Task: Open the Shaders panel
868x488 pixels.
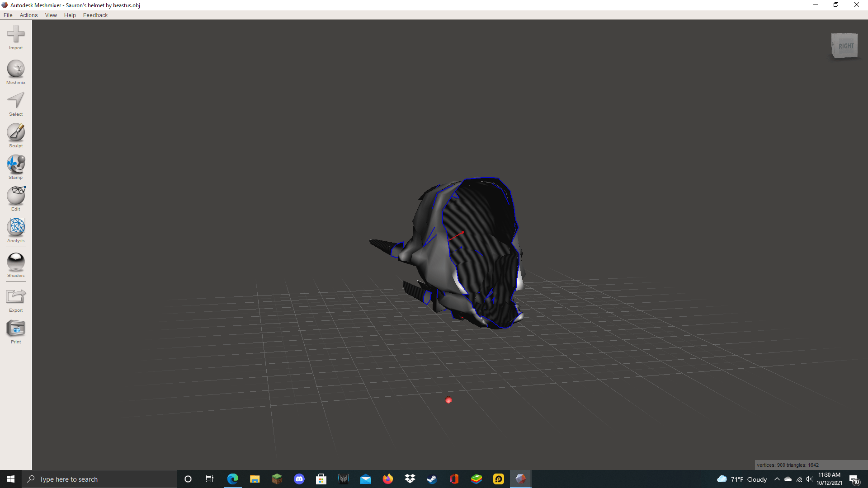Action: tap(15, 263)
